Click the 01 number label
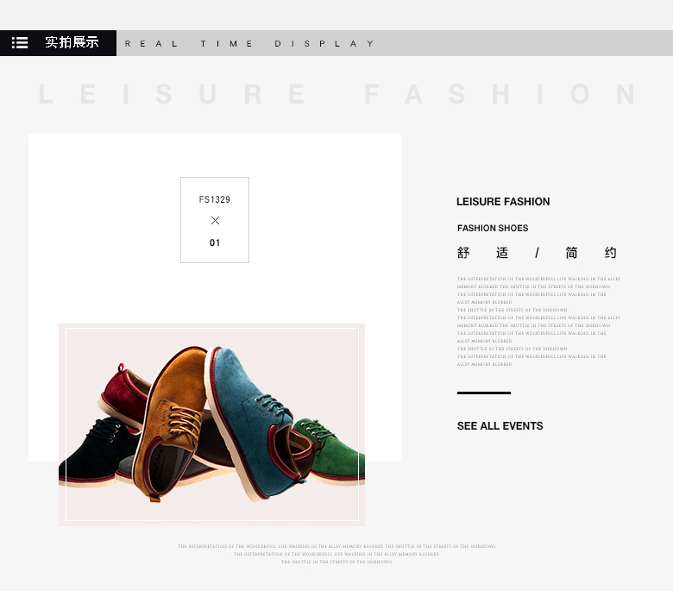Image resolution: width=673 pixels, height=616 pixels. (x=215, y=243)
